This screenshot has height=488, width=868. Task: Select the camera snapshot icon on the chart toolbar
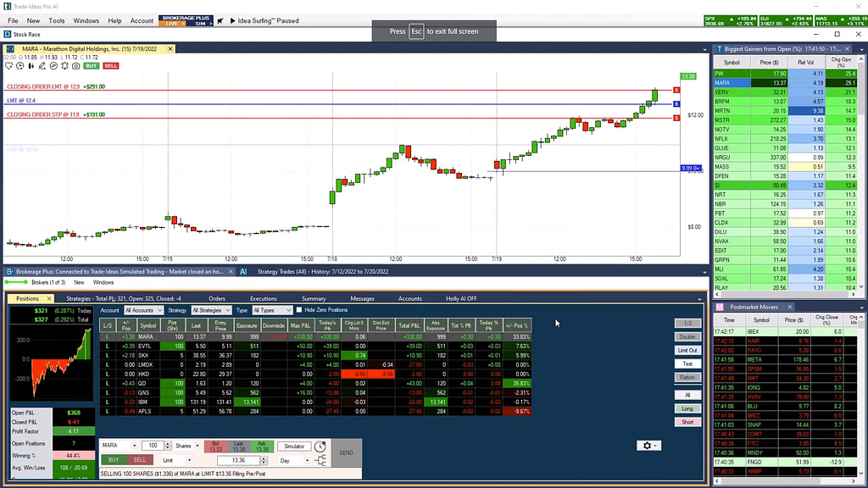pos(75,65)
